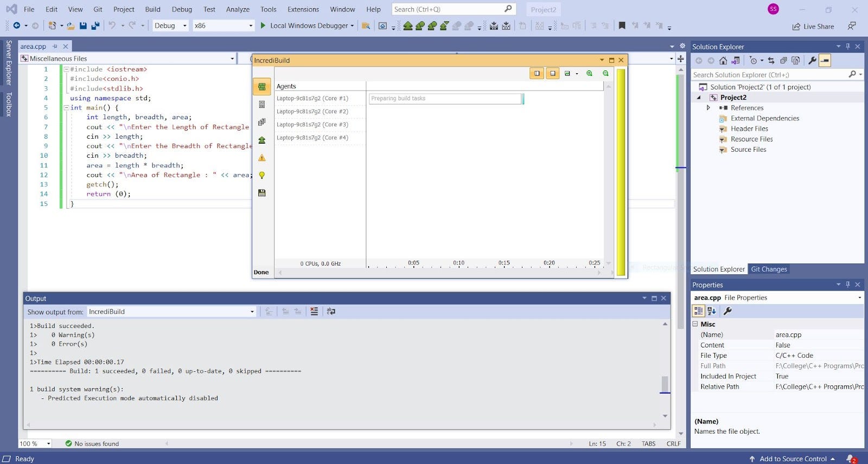
Task: Click the Open File folder icon
Action: click(x=71, y=25)
